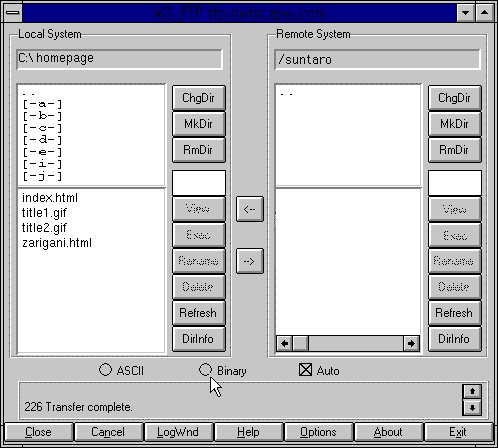Image resolution: width=498 pixels, height=448 pixels.
Task: Open the Options dialog
Action: tap(318, 432)
